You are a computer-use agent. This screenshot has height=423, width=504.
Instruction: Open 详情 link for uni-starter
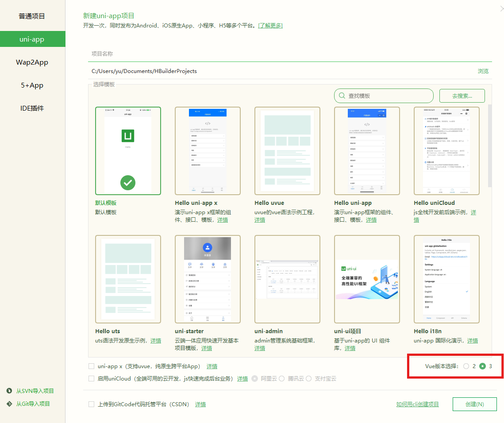pos(207,348)
